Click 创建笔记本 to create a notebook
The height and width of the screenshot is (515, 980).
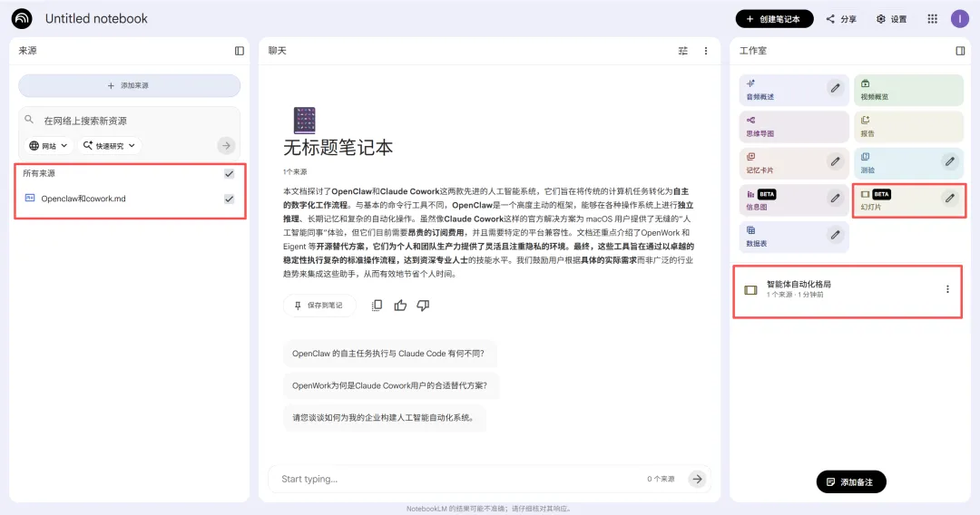tap(774, 19)
